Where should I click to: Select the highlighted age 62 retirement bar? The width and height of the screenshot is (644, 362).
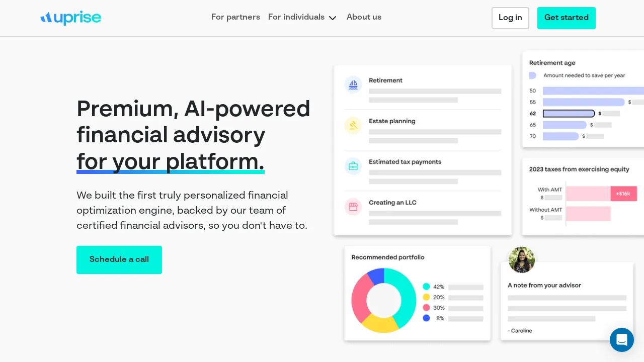pos(569,114)
